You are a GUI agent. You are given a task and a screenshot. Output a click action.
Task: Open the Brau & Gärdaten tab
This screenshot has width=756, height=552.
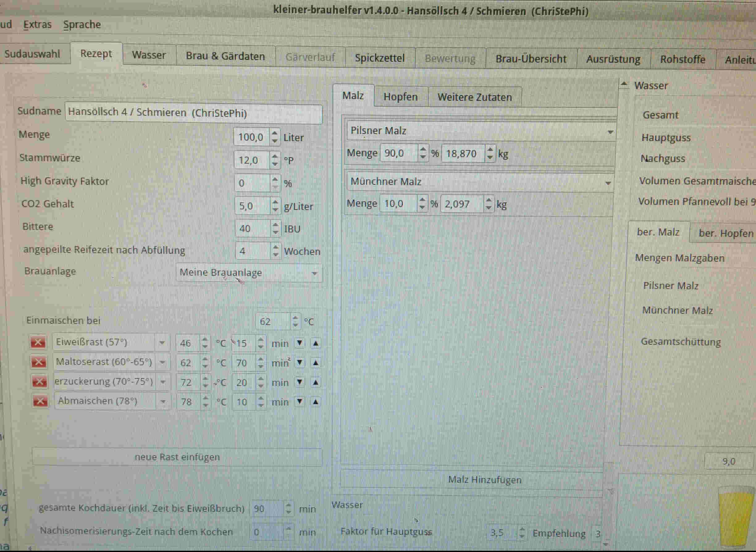coord(225,56)
